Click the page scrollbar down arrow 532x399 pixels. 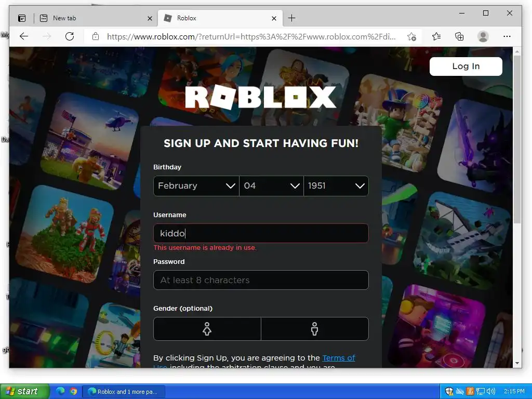pyautogui.click(x=517, y=363)
